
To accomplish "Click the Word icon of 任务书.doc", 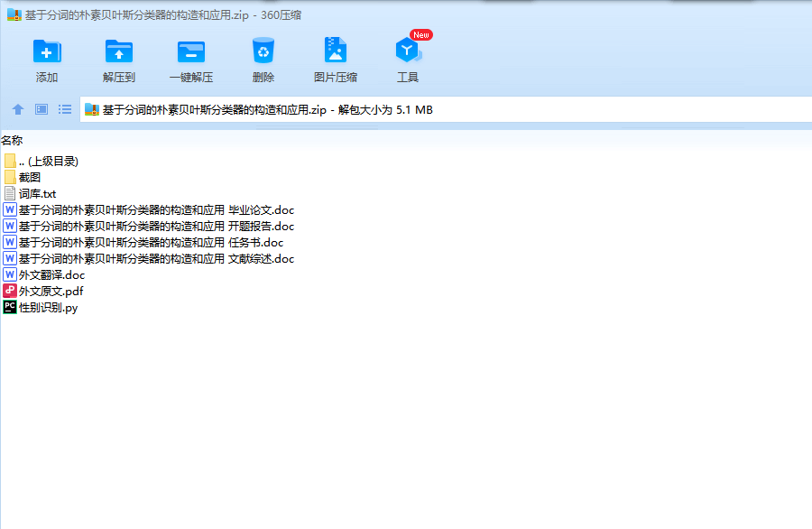I will pos(10,242).
